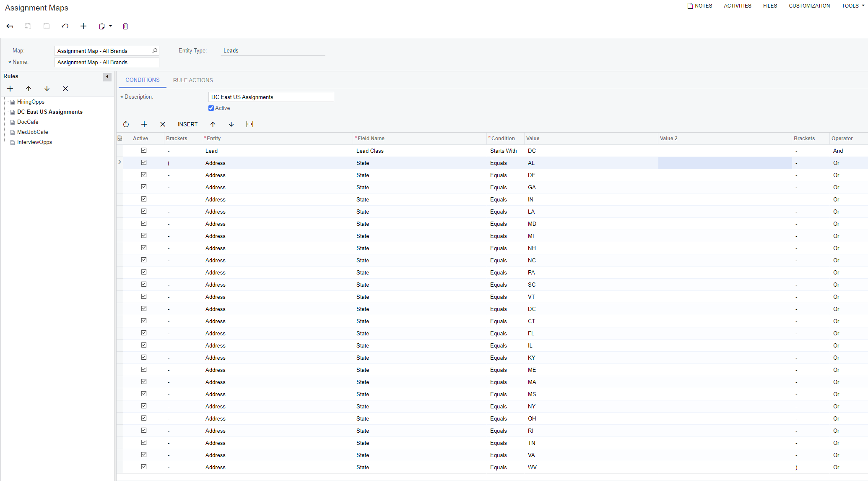
Task: Delete the selected condition row
Action: (163, 124)
